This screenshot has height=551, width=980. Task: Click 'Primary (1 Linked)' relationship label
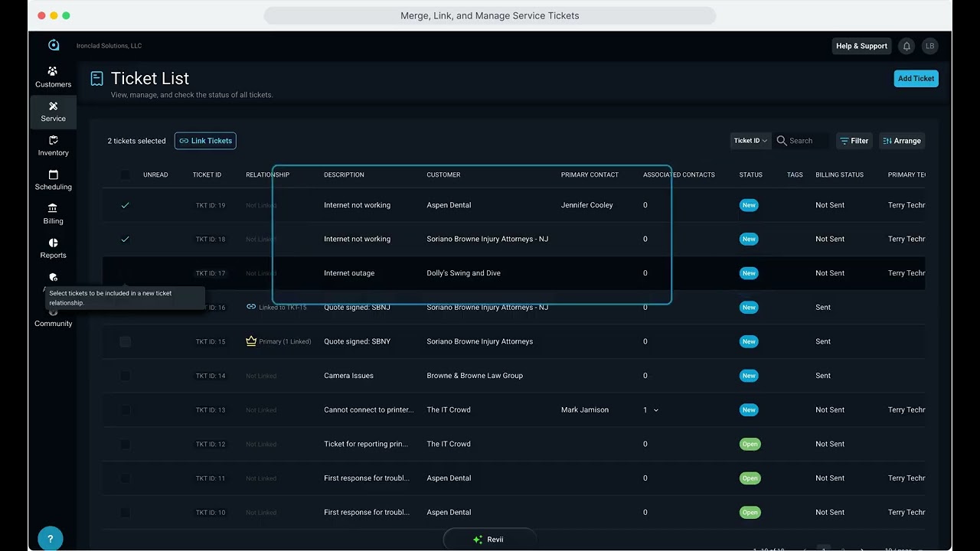285,341
